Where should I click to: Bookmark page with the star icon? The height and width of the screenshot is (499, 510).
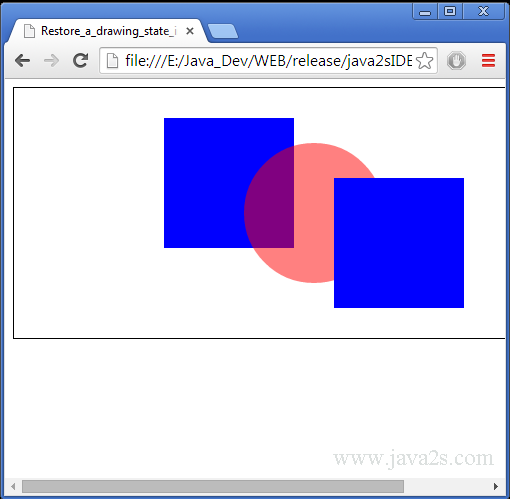tap(425, 61)
